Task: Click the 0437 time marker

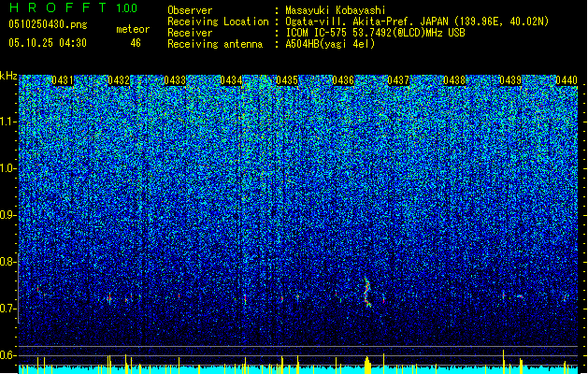Action: pyautogui.click(x=398, y=80)
